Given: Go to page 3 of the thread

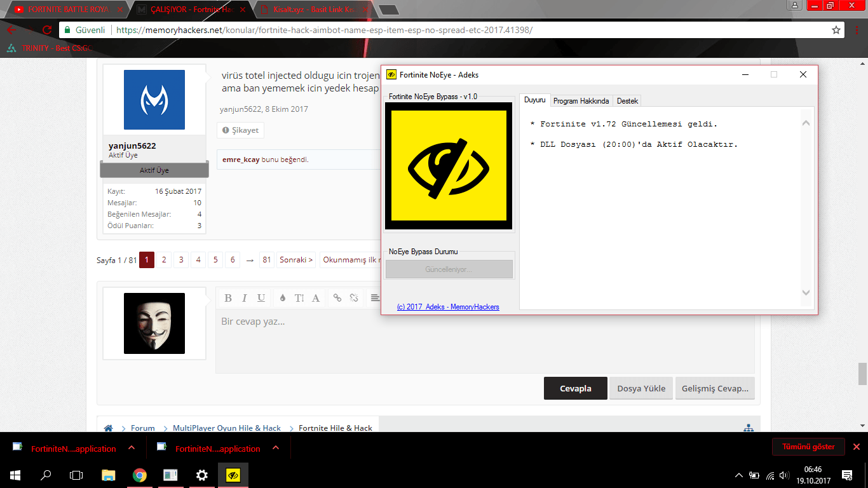Looking at the screenshot, I should [x=181, y=260].
